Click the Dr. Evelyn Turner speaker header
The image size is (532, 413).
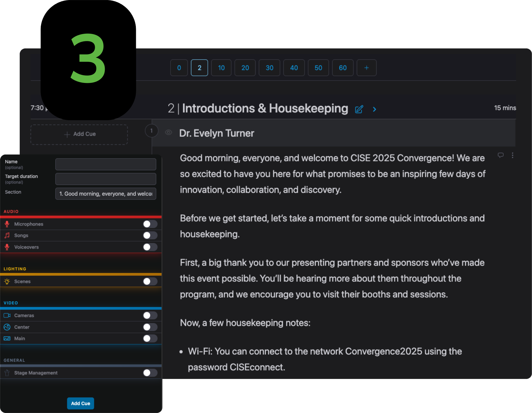334,133
